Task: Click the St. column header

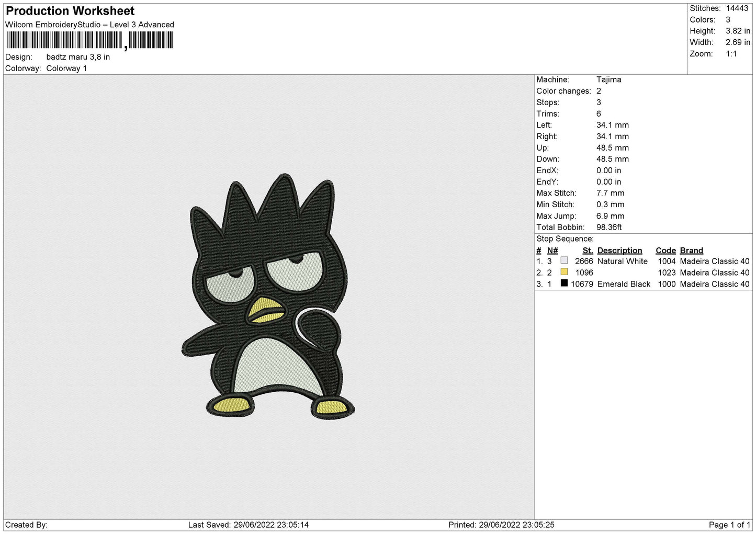Action: click(588, 251)
